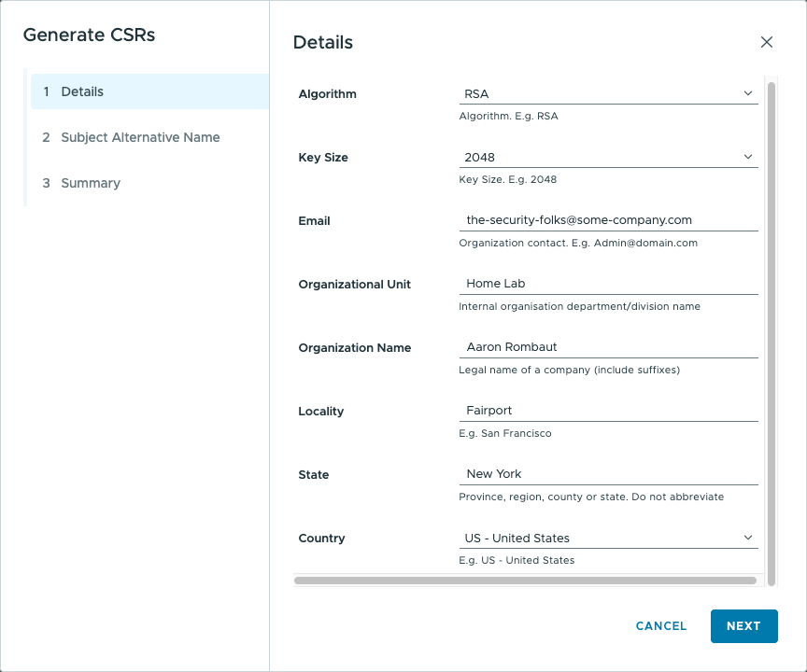Viewport: 807px width, 672px height.
Task: Click the Algorithm dropdown chevron icon
Action: 748,93
